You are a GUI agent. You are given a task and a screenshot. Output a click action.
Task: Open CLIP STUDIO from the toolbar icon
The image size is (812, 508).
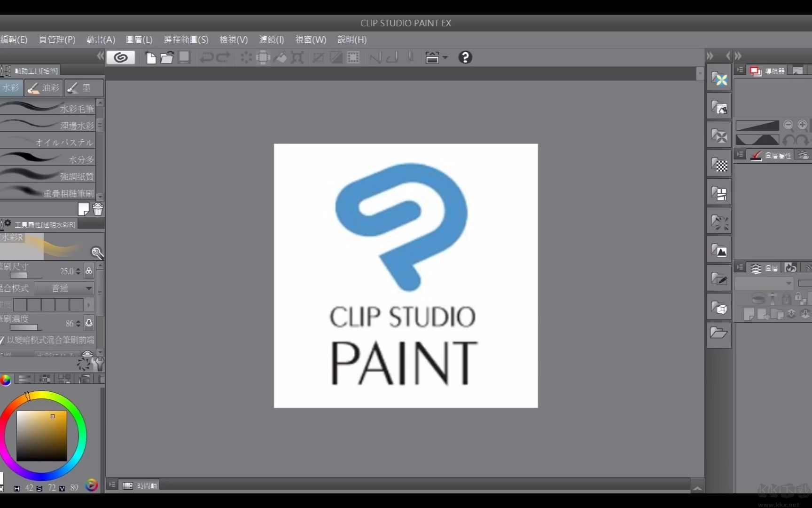coord(121,57)
